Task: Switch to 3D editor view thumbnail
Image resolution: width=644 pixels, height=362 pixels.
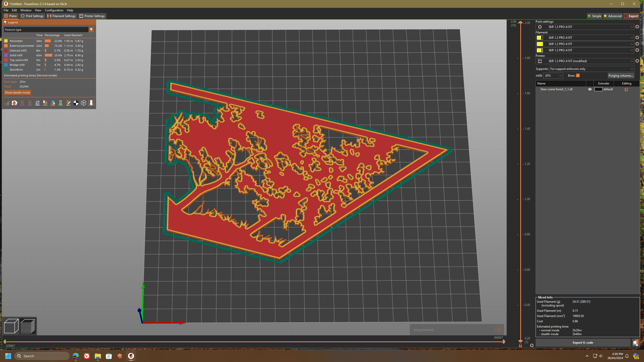Action: (11, 326)
